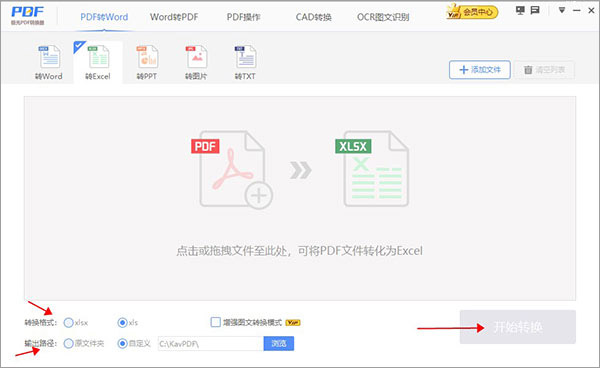Viewport: 600px width, 368px height.
Task: Click the 添加文件 button
Action: [x=480, y=70]
